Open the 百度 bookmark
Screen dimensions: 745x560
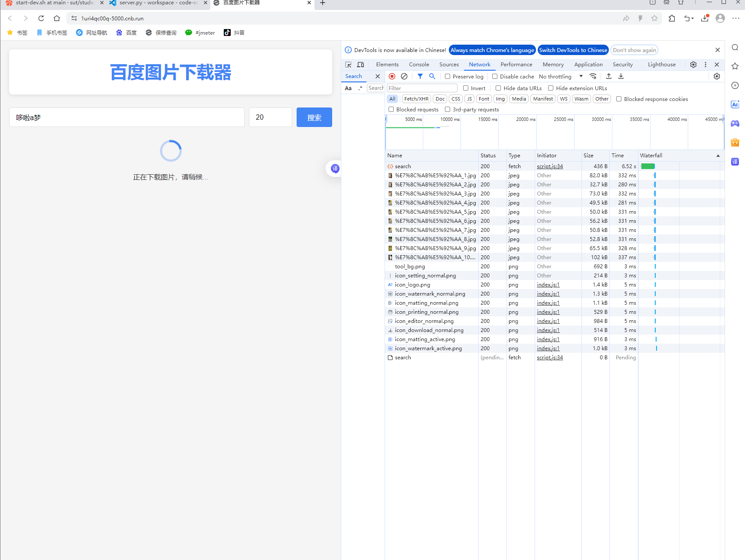click(127, 33)
